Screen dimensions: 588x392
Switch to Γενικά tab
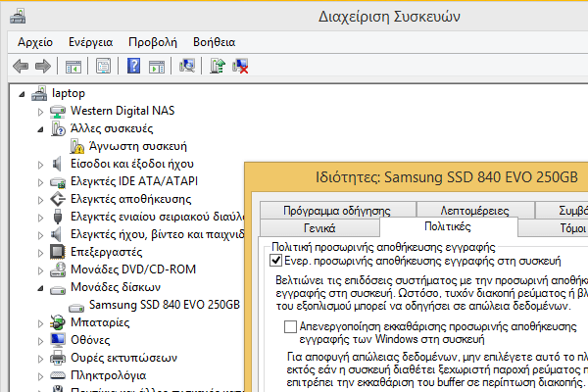[319, 227]
